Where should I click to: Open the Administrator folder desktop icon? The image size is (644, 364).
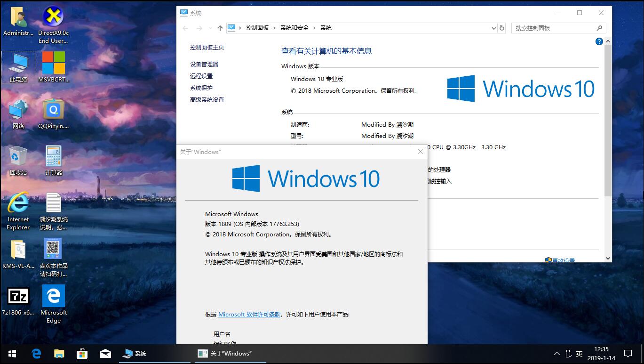coord(18,22)
